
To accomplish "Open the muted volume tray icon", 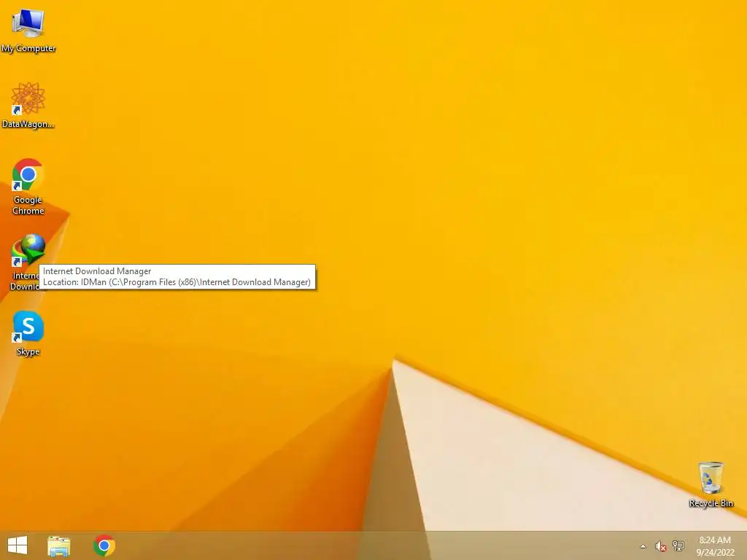I will coord(660,546).
